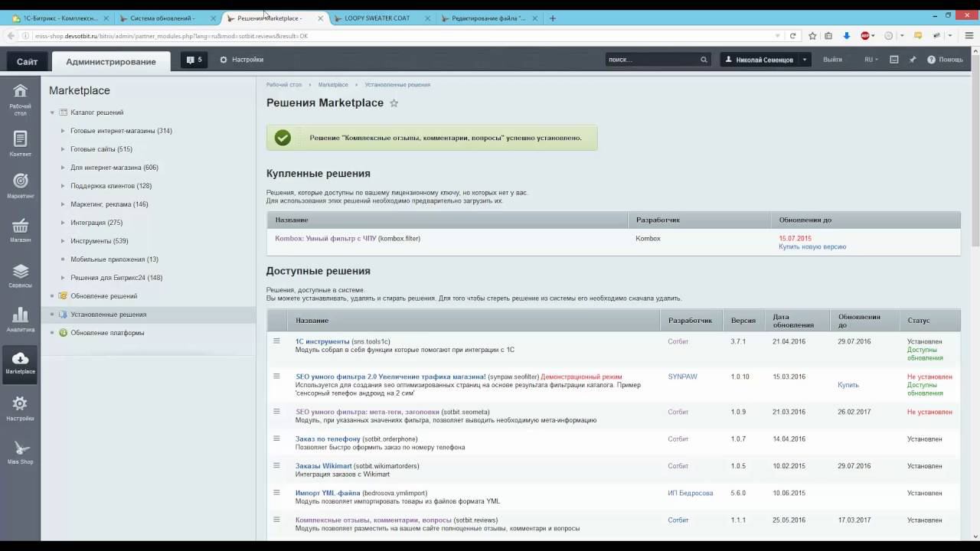Open ИП Бедросова developer link
Viewport: 980px width, 551px height.
pyautogui.click(x=691, y=493)
